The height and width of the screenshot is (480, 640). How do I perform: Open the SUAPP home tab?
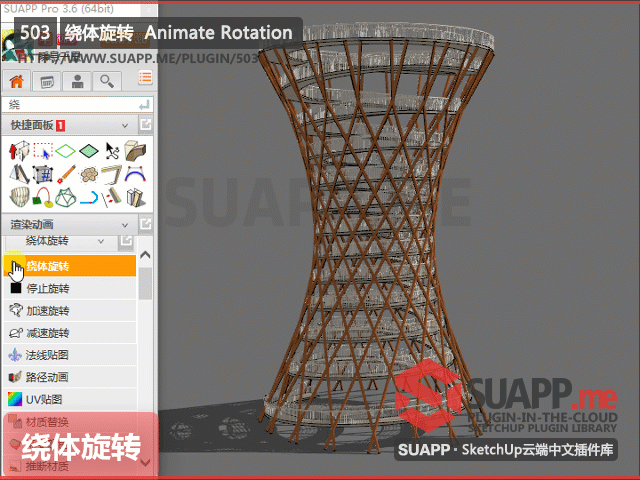pos(17,81)
